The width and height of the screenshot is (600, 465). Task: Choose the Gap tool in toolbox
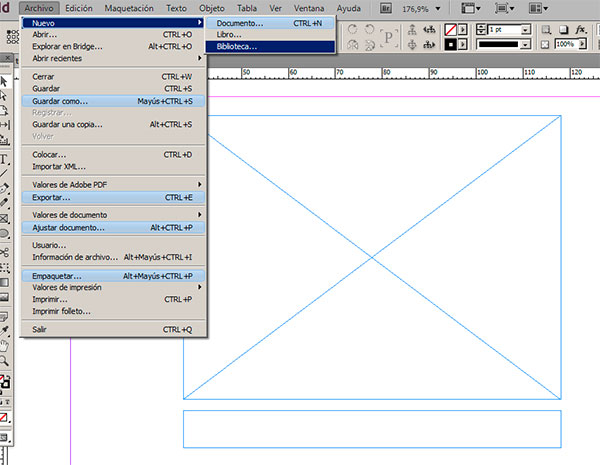click(4, 125)
